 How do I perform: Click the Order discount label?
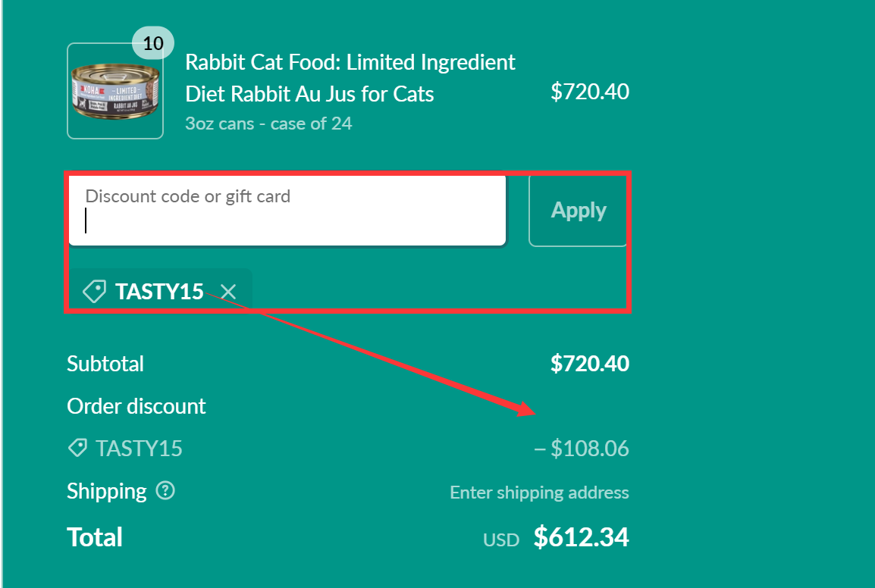tap(136, 405)
